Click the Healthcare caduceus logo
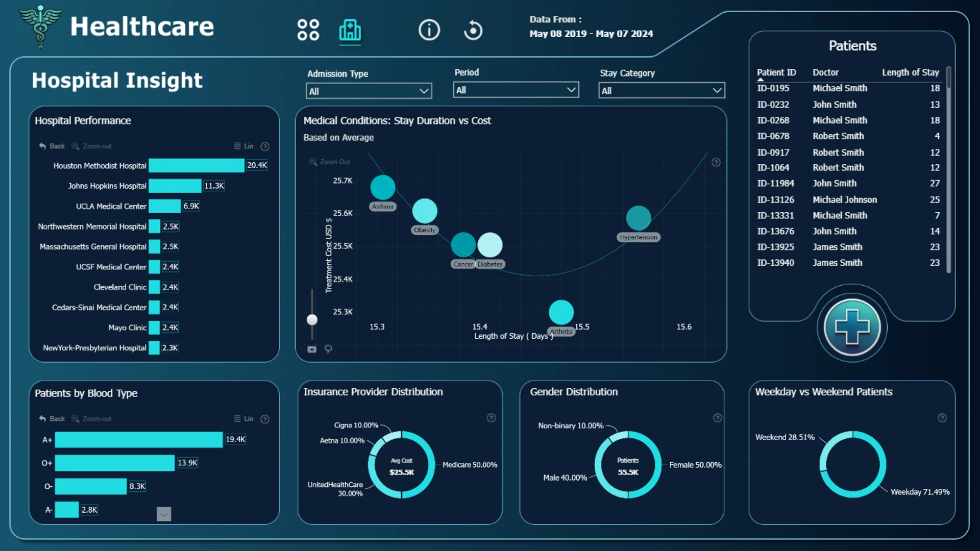The image size is (980, 551). (40, 27)
